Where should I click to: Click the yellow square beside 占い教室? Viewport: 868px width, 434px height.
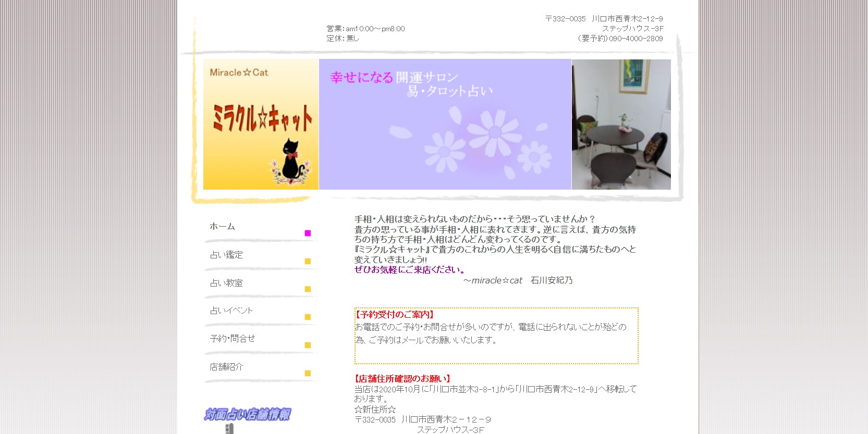point(308,289)
